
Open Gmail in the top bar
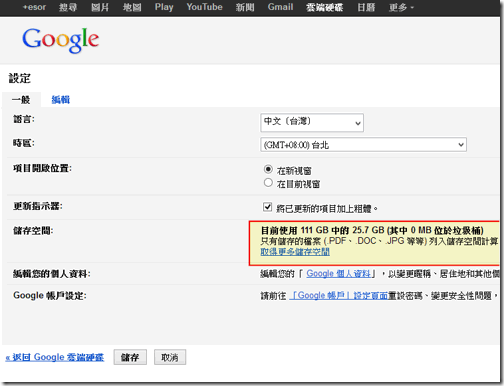[280, 7]
